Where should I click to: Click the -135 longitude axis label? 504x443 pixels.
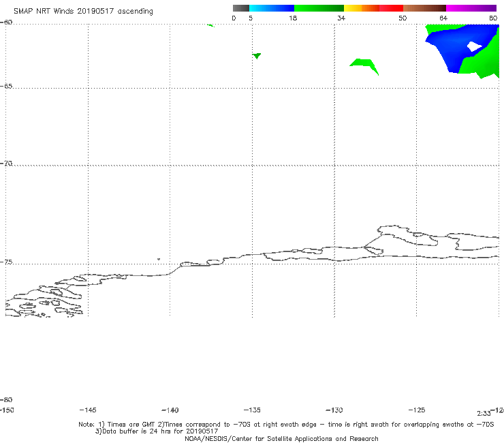[x=252, y=410]
